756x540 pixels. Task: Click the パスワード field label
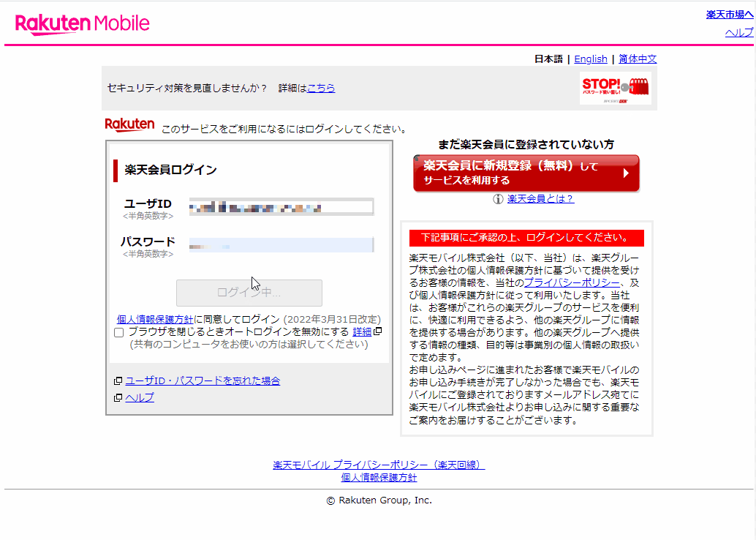148,241
